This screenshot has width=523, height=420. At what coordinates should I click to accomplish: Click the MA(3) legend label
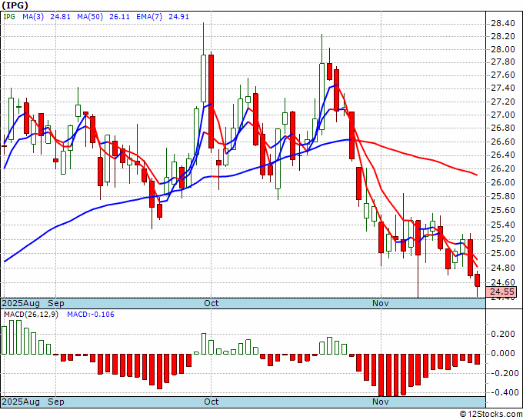[33, 16]
